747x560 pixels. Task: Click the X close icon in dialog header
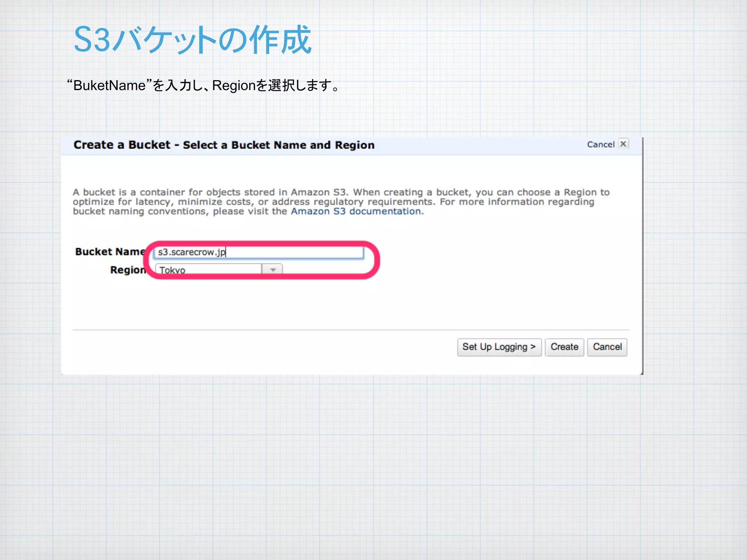(x=623, y=144)
